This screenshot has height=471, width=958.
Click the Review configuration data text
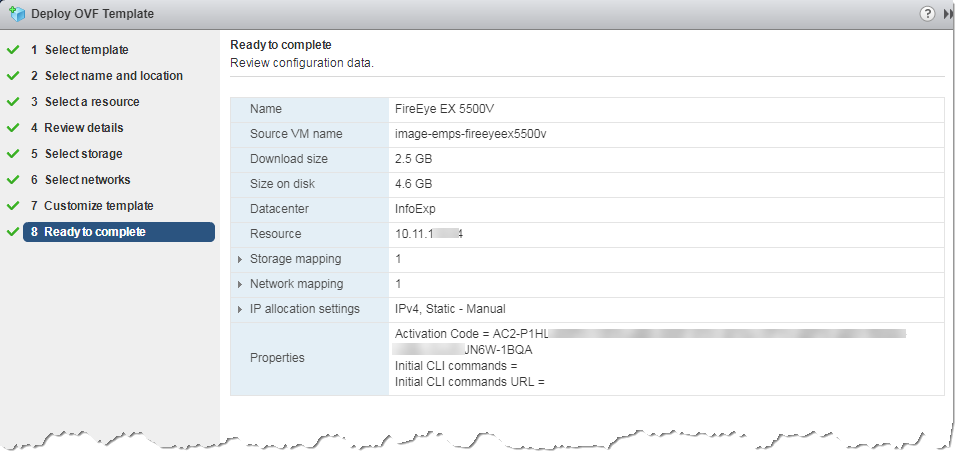click(x=302, y=63)
